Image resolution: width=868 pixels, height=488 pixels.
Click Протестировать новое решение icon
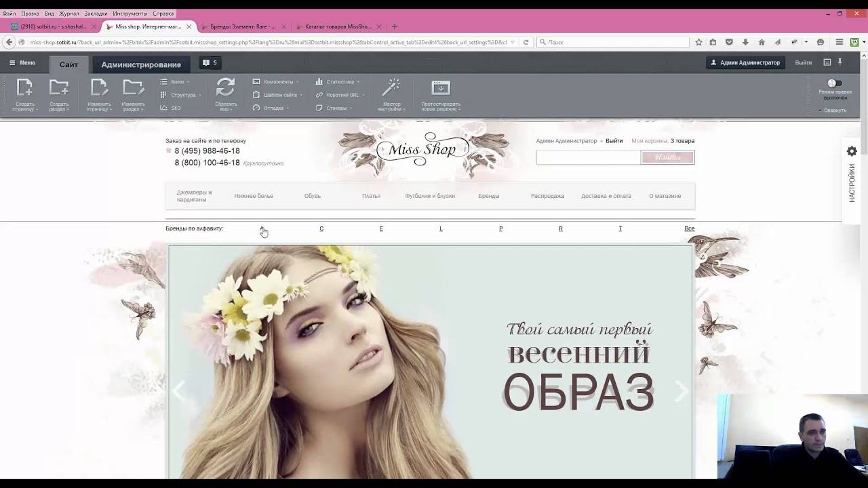coord(441,87)
